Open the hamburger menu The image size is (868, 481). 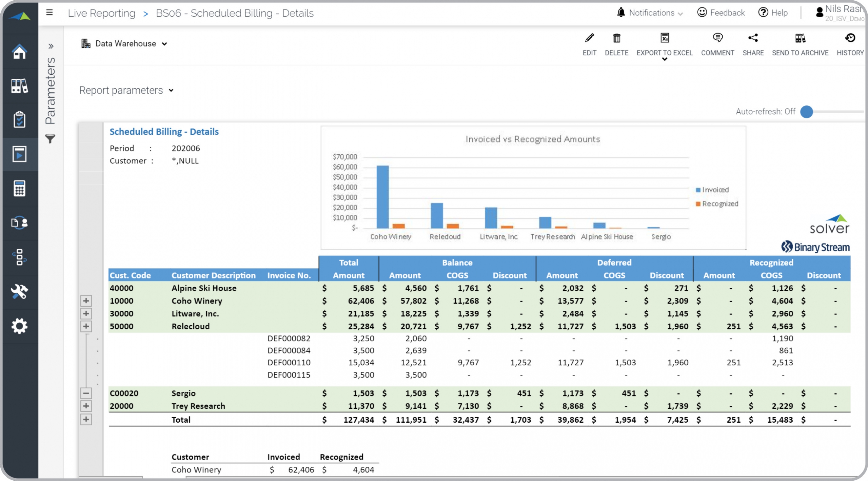click(50, 13)
